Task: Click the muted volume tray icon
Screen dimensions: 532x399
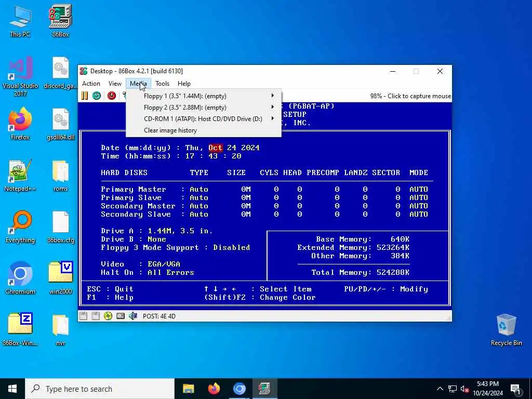Action: pos(465,389)
